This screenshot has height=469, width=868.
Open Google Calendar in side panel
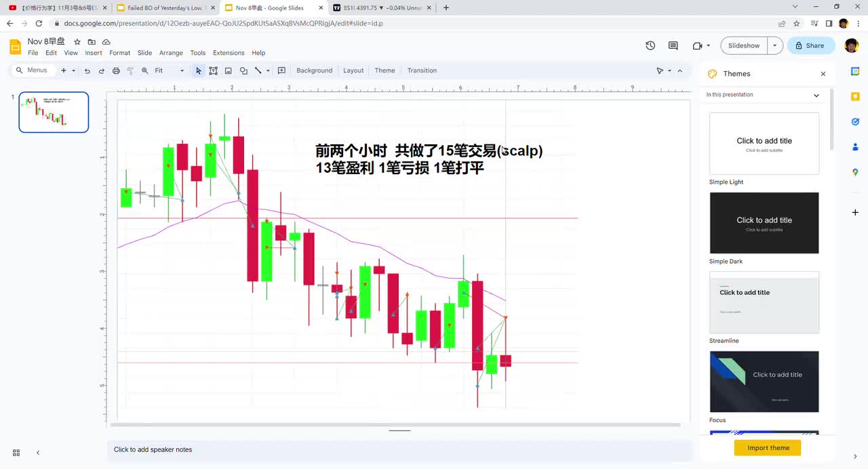coord(855,70)
